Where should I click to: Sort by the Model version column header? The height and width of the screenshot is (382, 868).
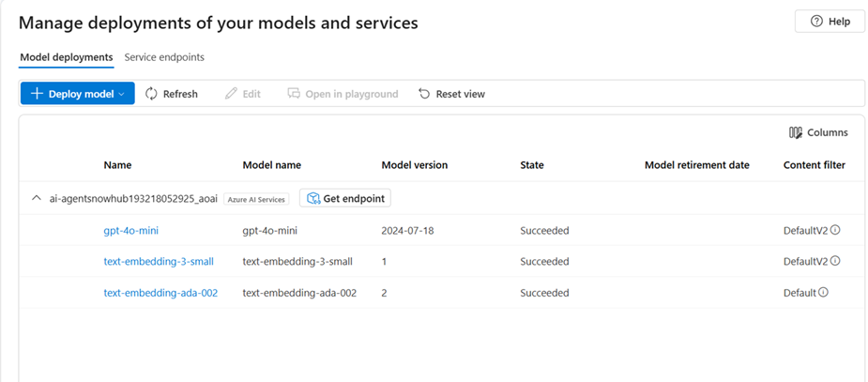(x=414, y=165)
